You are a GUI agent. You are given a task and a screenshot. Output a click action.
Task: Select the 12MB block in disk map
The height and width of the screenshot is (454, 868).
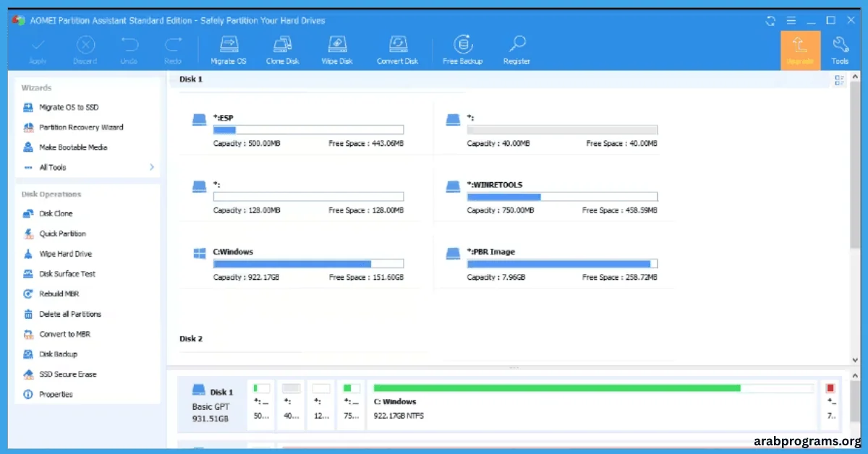coord(322,403)
